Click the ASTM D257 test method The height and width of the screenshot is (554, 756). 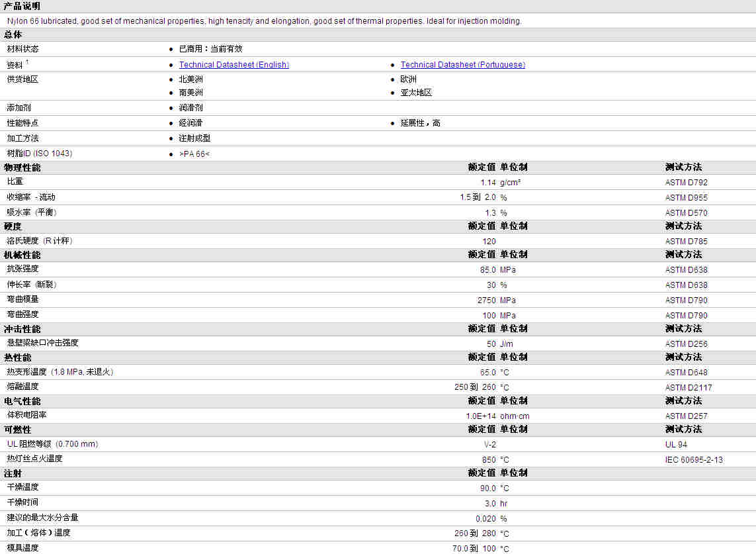687,416
